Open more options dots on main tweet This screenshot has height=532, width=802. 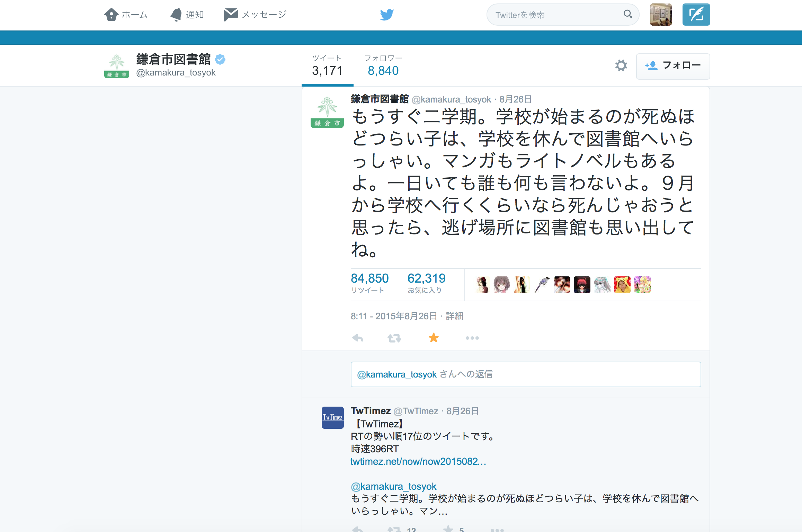[x=472, y=338]
